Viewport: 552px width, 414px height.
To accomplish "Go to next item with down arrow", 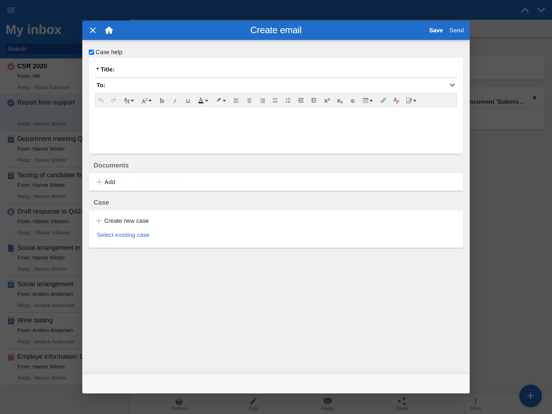I will [541, 10].
